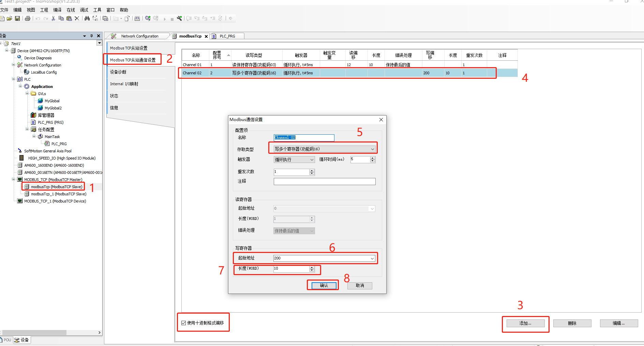Click the Device Diagnosis magnifier icon
Image resolution: width=644 pixels, height=346 pixels.
pos(20,58)
